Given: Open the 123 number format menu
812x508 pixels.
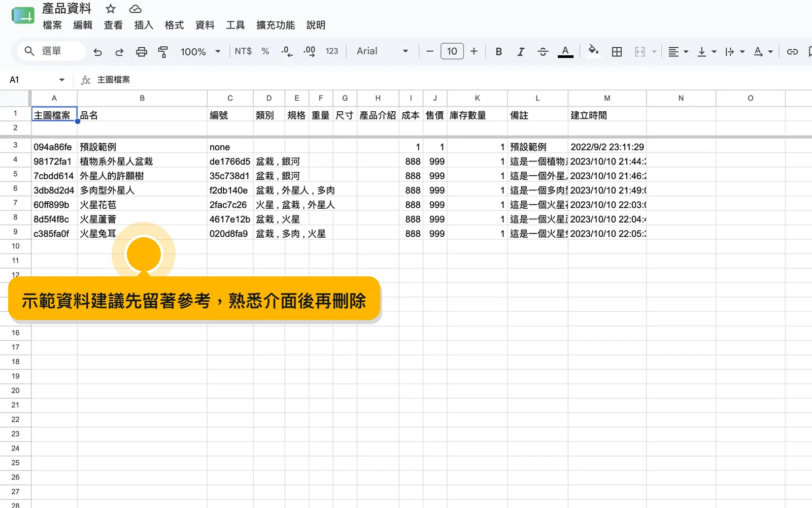Looking at the screenshot, I should 332,51.
